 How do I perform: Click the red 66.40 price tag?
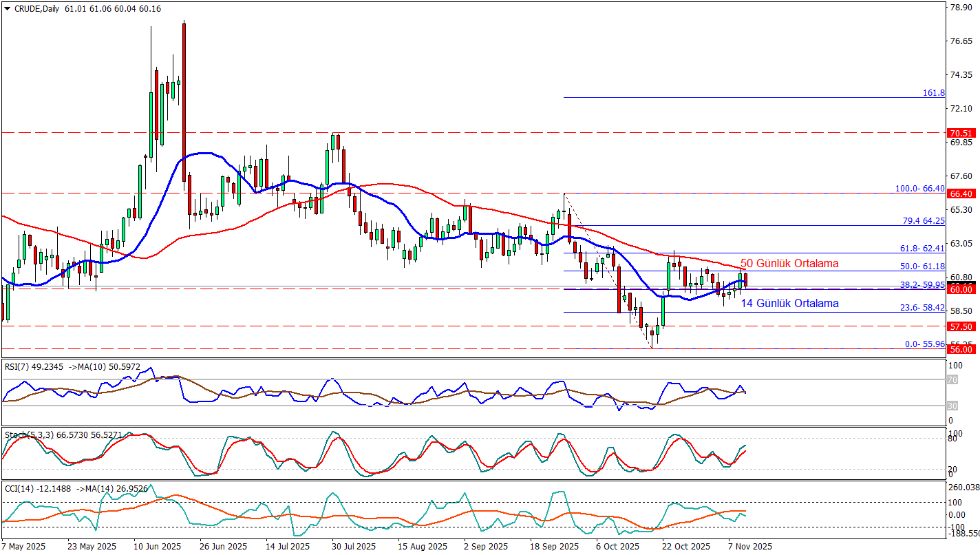coord(961,193)
